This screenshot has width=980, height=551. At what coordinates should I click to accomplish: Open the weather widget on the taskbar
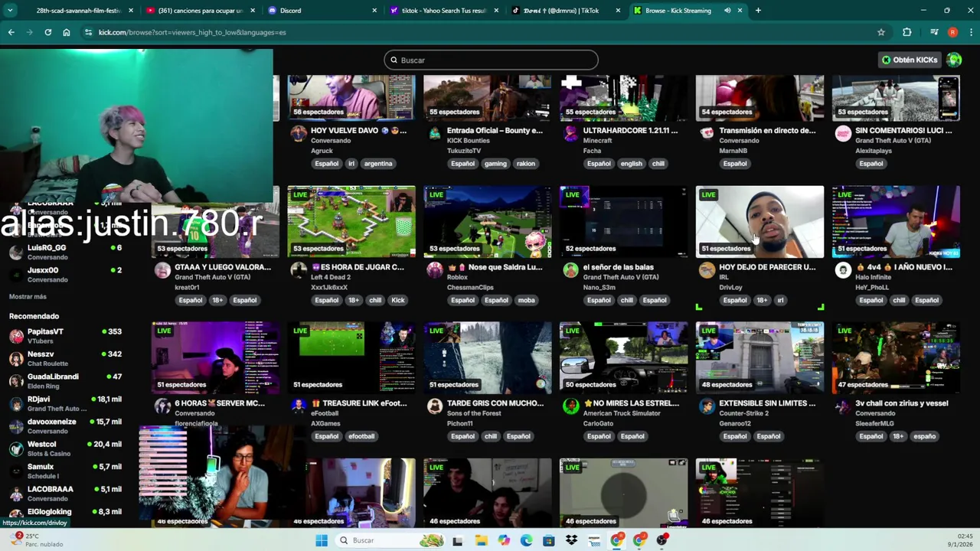(x=37, y=540)
